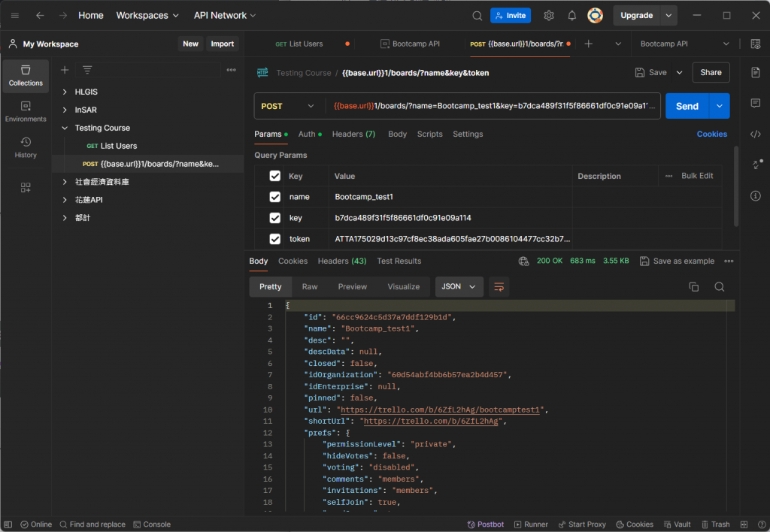Click Save as example
770x532 pixels.
pos(678,261)
